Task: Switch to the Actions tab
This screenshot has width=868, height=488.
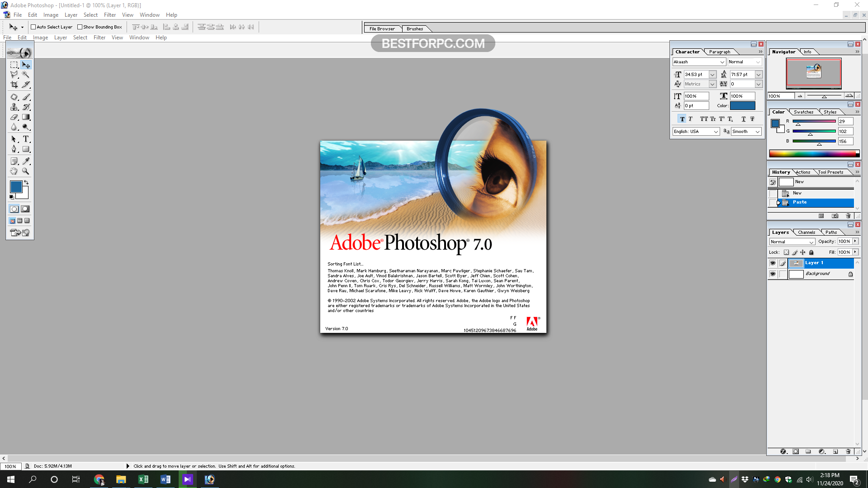Action: (x=803, y=172)
